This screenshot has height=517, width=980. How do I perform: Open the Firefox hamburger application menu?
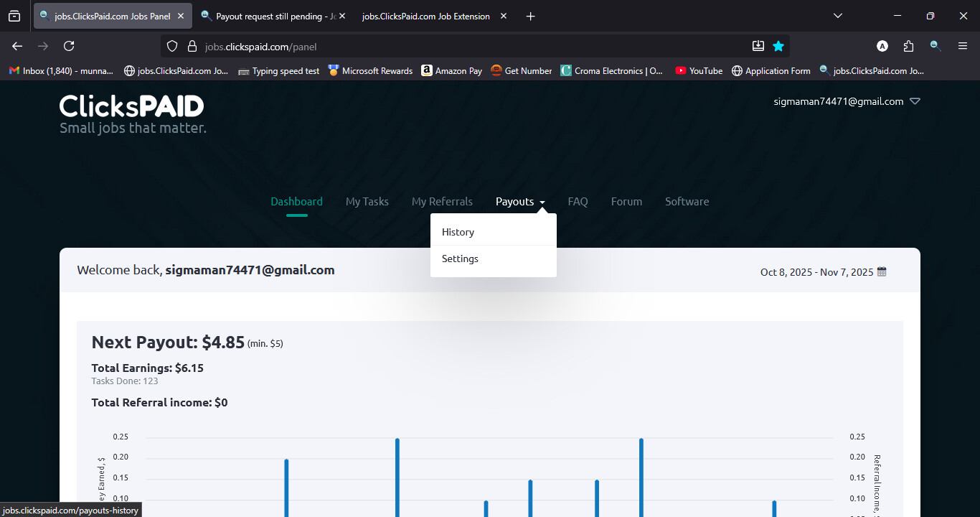pos(963,46)
